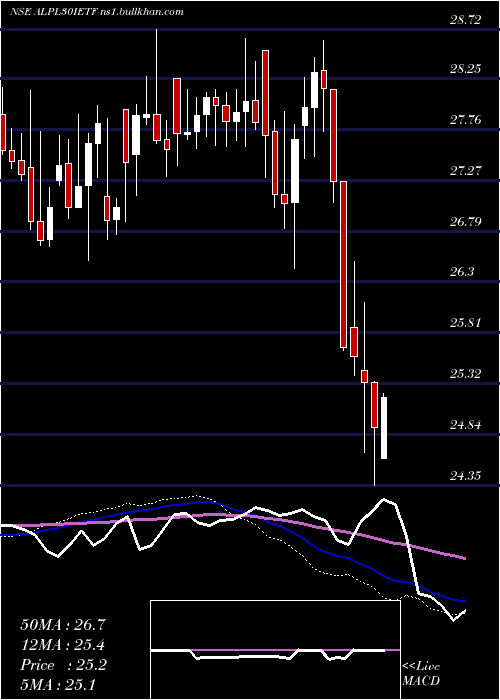Click the 26.79 price axis label
Viewport: 500px width, 700px height.
click(465, 221)
